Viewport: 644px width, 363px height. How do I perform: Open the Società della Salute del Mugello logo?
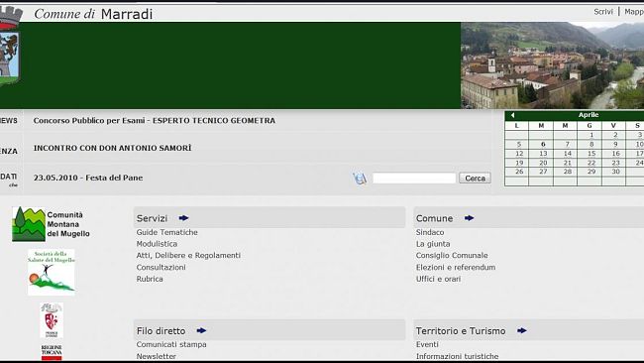(52, 272)
